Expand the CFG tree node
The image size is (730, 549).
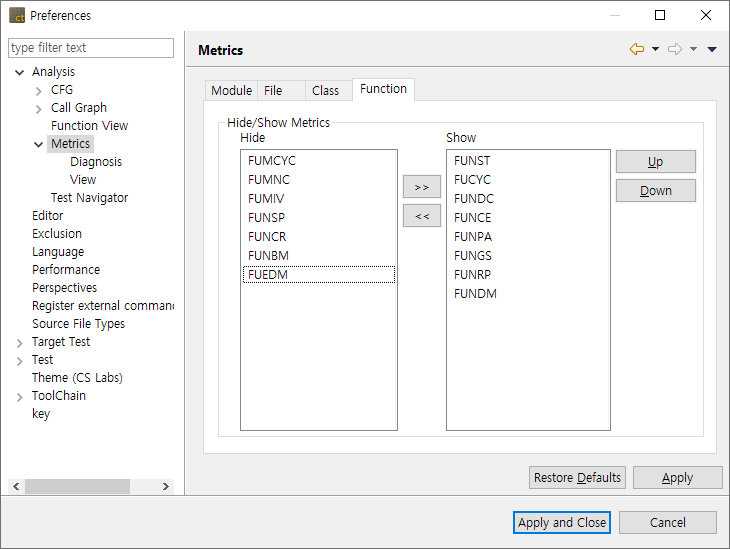(39, 90)
